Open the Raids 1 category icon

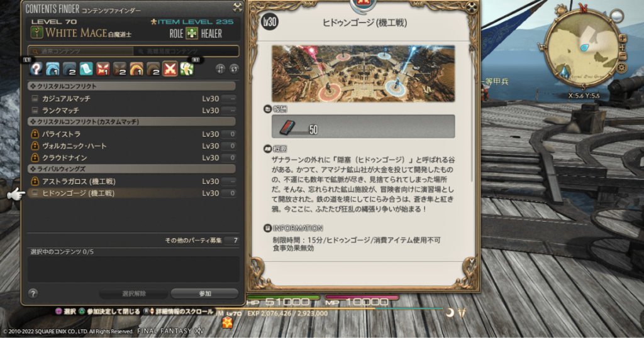click(x=136, y=69)
